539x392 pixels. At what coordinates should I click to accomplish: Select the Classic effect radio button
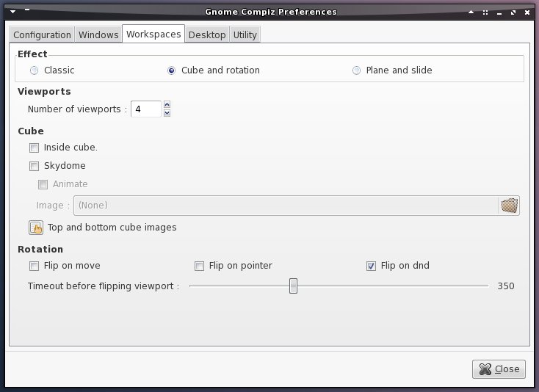34,70
